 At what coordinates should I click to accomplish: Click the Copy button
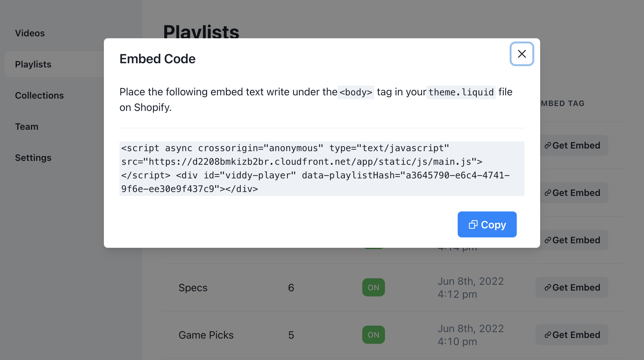coord(487,224)
